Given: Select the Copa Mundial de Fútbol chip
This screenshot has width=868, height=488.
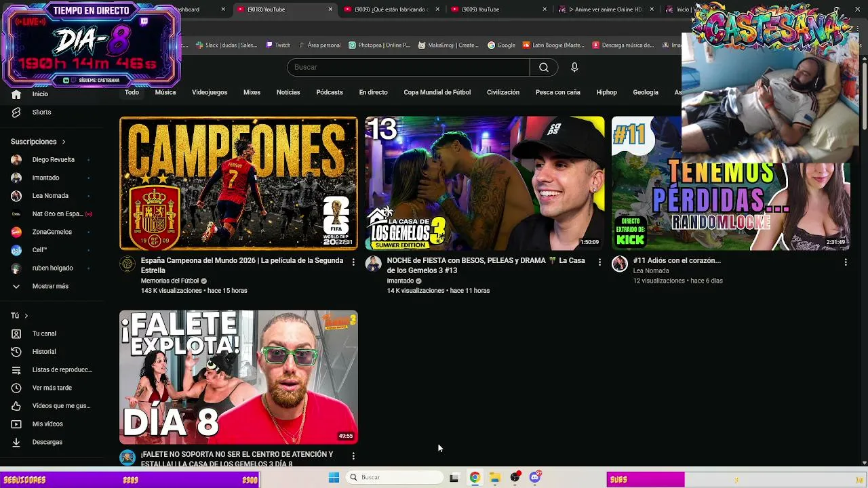Looking at the screenshot, I should (437, 92).
